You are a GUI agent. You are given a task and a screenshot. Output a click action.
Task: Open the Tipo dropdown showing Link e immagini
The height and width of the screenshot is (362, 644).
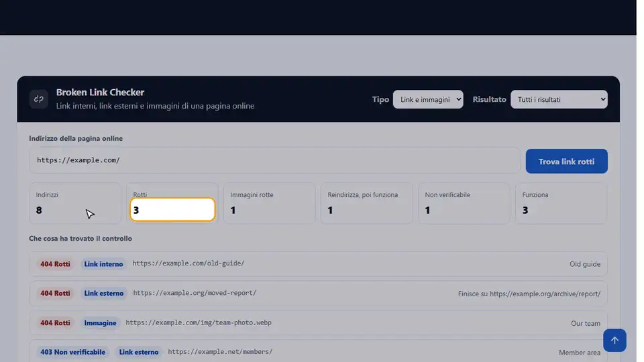pyautogui.click(x=428, y=99)
